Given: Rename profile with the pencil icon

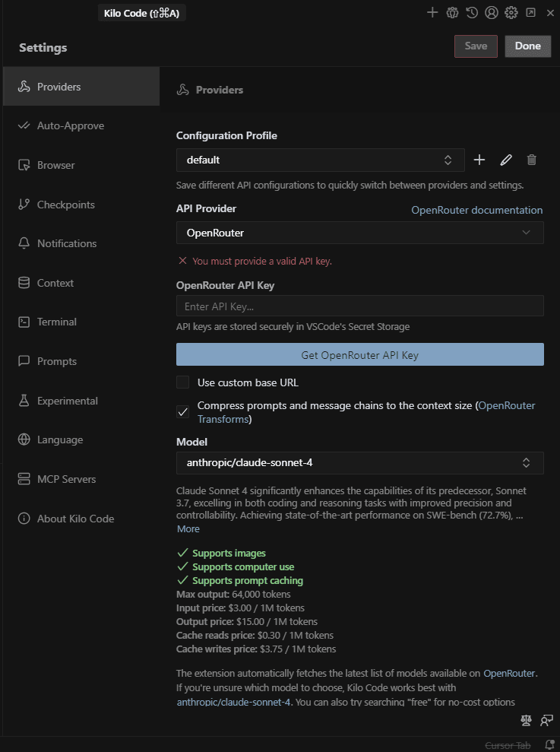Looking at the screenshot, I should (x=505, y=160).
